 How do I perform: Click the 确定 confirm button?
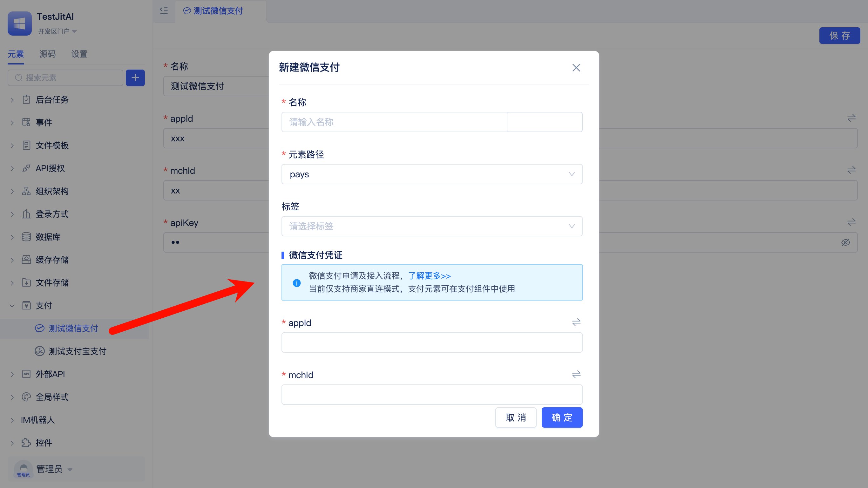pos(562,417)
